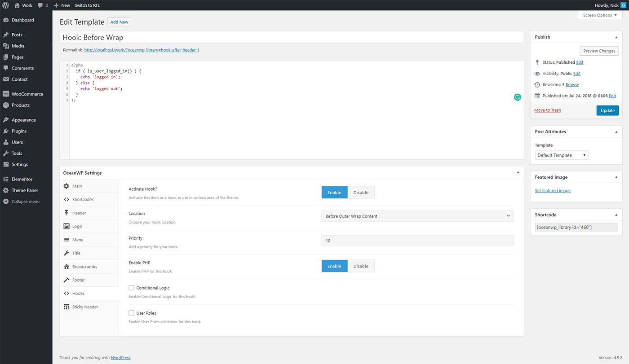Click the Elementor icon in sidebar
Viewport: 629px width, 364px height.
click(x=6, y=179)
